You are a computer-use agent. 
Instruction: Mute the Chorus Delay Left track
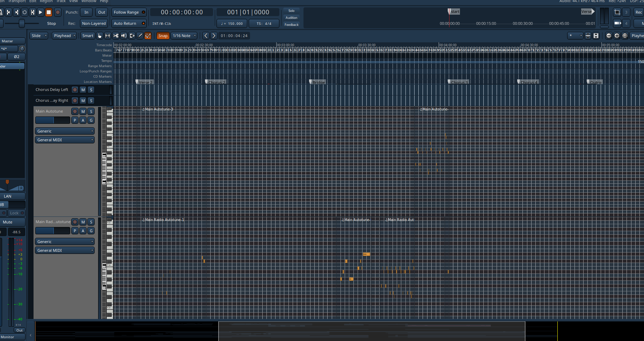coord(83,90)
